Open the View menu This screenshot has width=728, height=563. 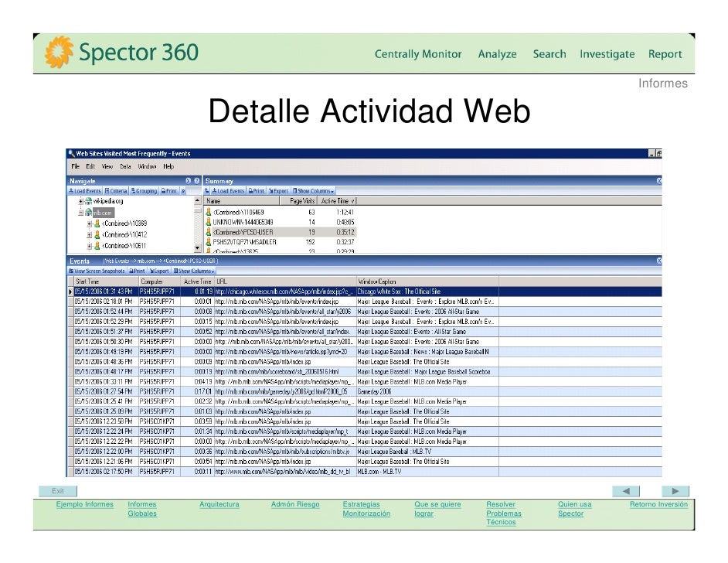[x=107, y=166]
